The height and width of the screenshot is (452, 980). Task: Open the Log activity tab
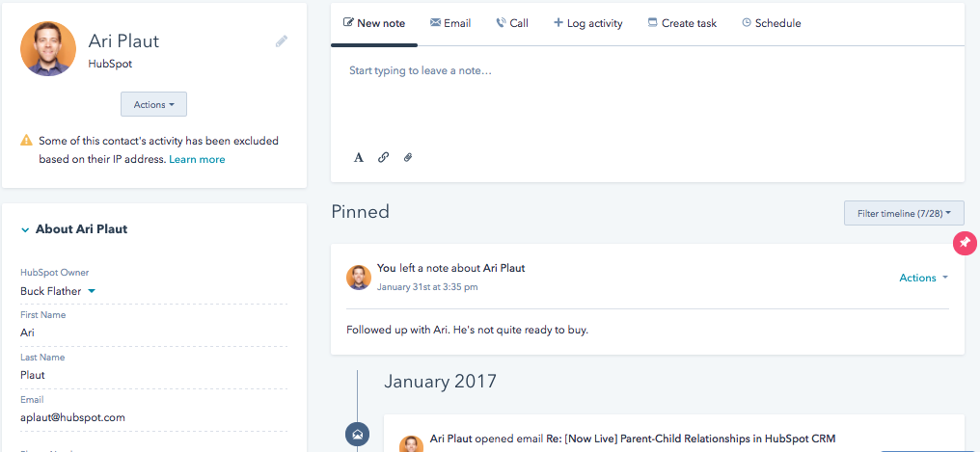point(588,23)
